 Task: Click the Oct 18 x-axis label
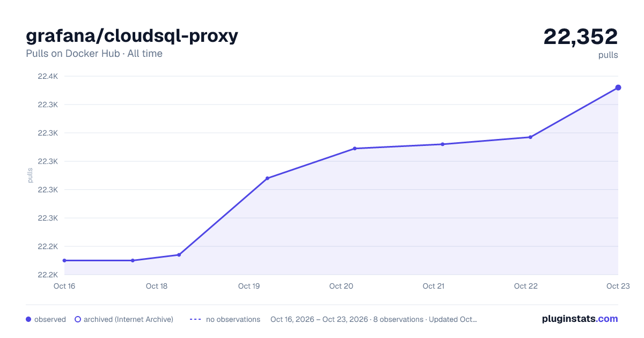[157, 286]
